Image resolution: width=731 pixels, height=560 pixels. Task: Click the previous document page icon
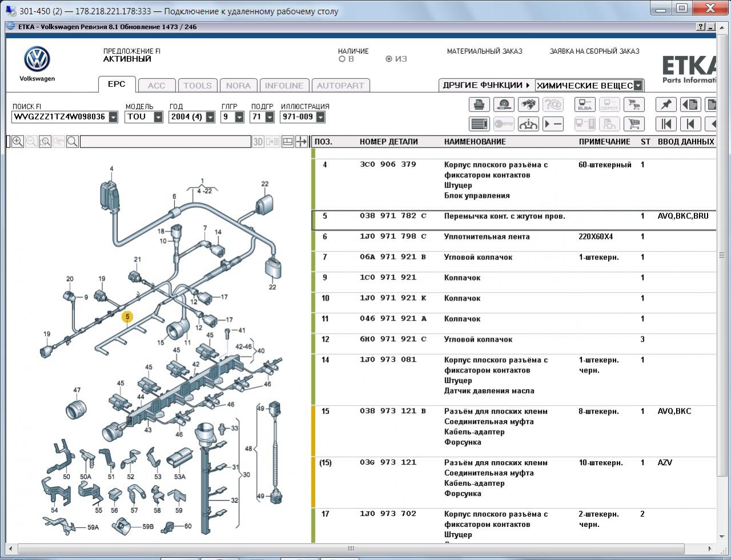click(690, 105)
